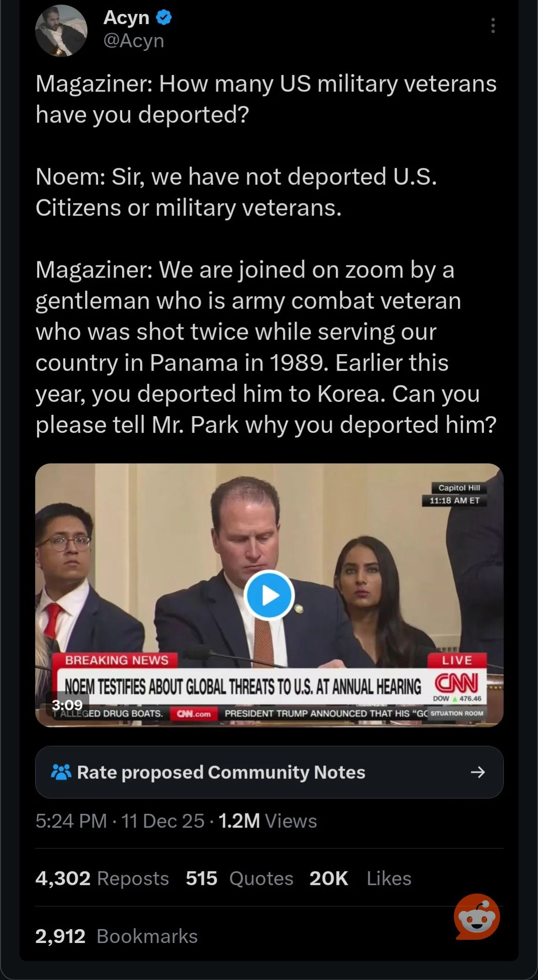Tap the Reddit mascot floating icon
This screenshot has height=980, width=538.
[477, 916]
